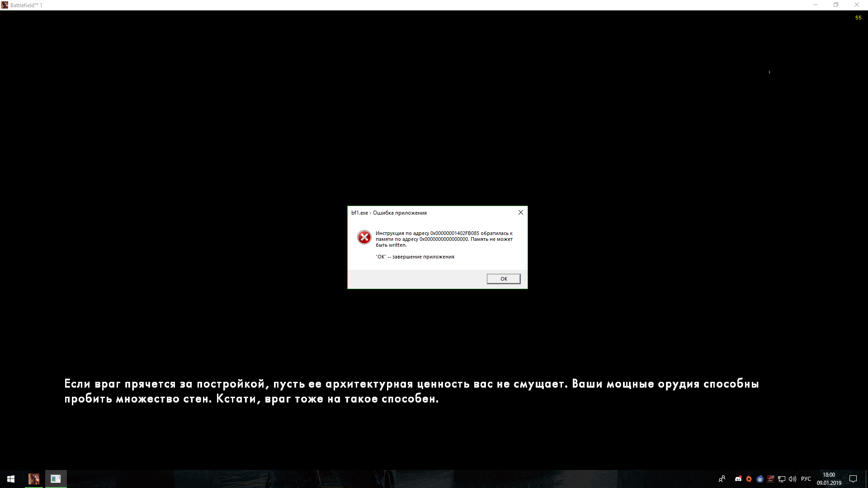This screenshot has height=488, width=868.
Task: Open the Action Center notifications
Action: click(x=853, y=479)
